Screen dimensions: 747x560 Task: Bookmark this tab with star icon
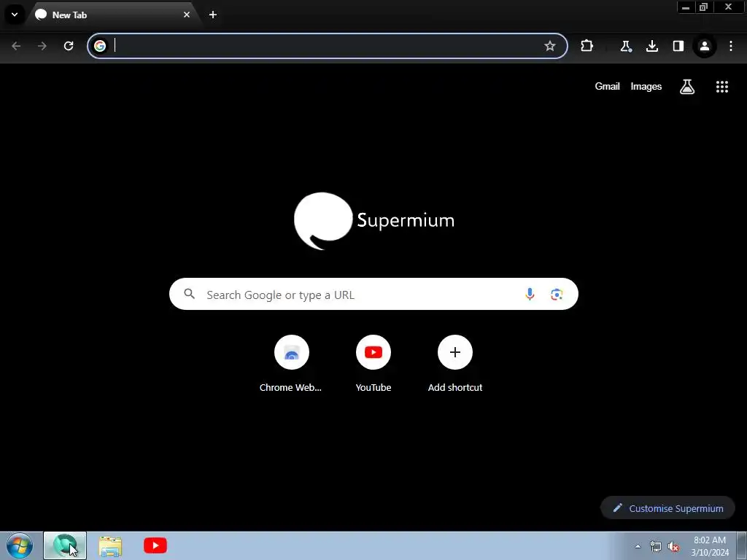click(550, 46)
